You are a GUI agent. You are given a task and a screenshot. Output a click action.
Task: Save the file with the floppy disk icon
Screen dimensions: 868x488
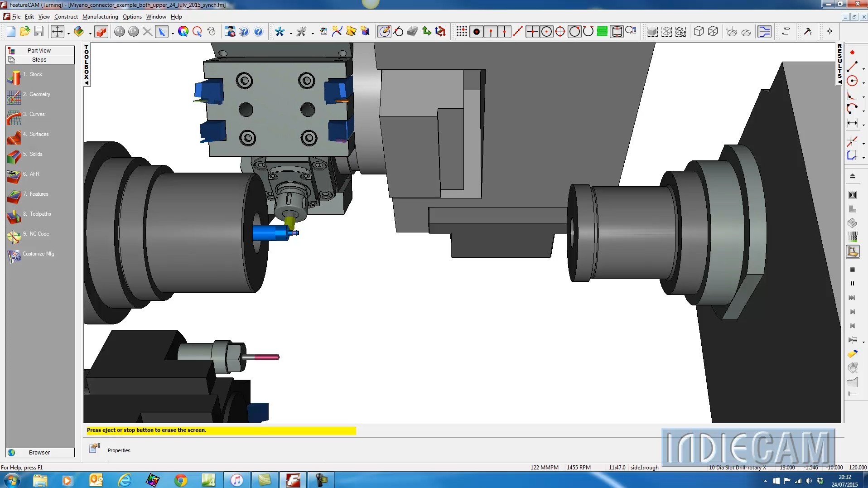tap(39, 31)
